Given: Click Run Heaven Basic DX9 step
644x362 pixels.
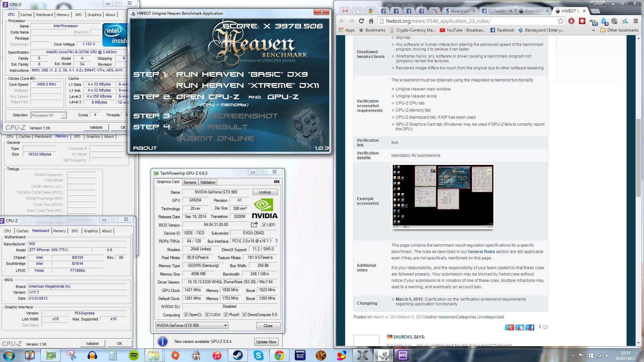Looking at the screenshot, I should point(242,74).
